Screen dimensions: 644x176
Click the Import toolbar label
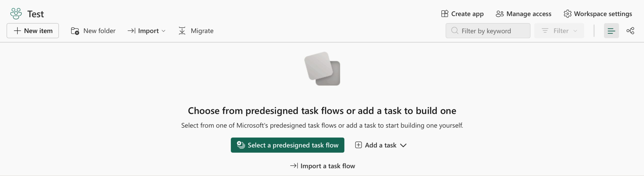(x=148, y=31)
